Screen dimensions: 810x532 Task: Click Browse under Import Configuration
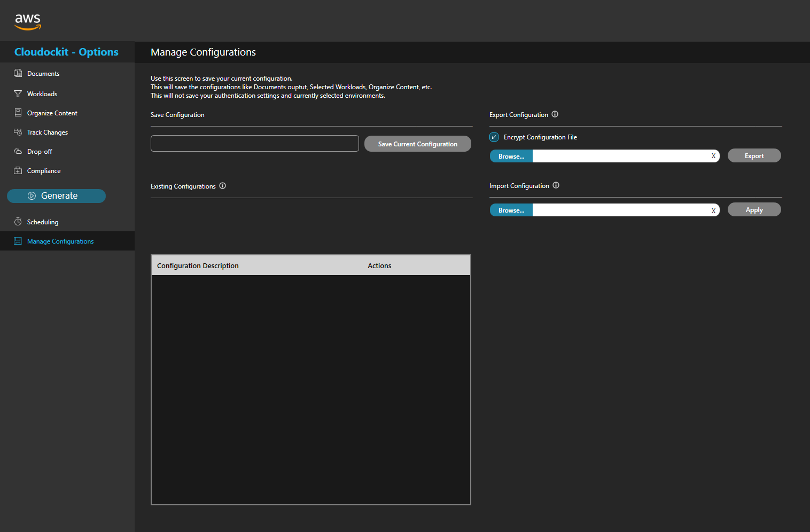click(x=511, y=210)
